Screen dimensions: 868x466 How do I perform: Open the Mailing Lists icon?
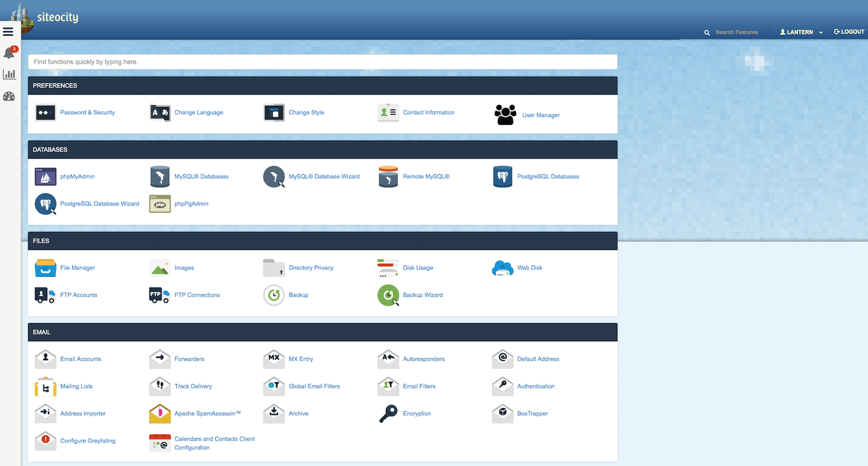pos(45,387)
